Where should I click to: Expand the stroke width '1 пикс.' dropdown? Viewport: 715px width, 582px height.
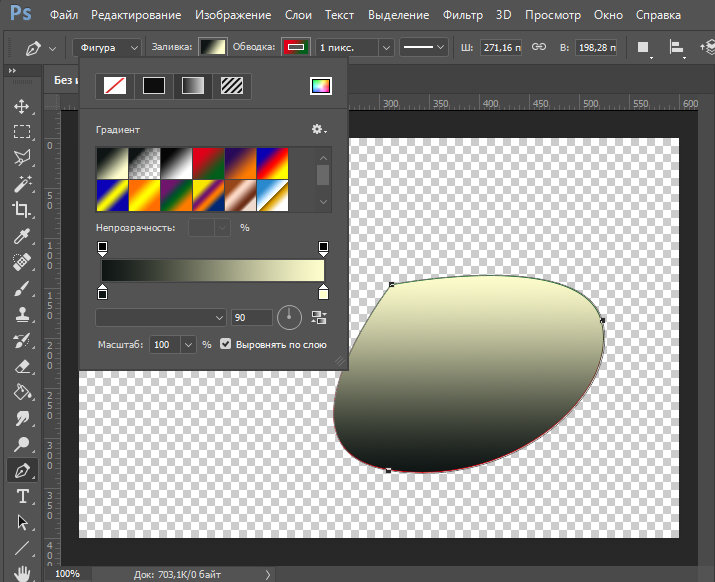(x=385, y=48)
